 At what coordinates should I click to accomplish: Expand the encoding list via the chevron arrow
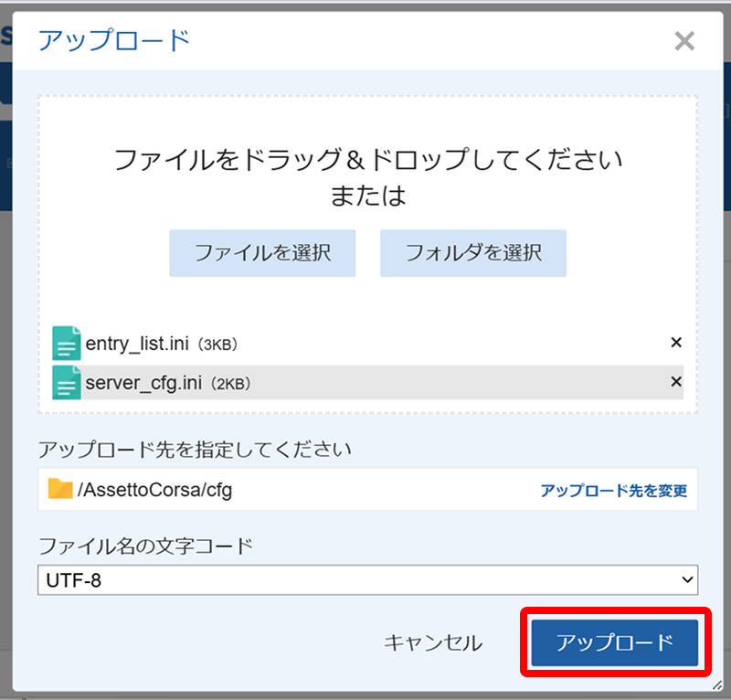click(x=687, y=579)
